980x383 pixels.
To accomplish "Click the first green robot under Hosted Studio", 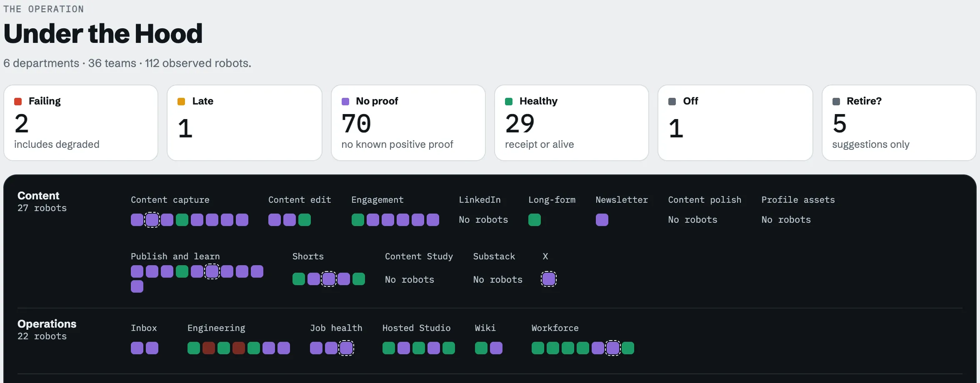I will coord(389,348).
